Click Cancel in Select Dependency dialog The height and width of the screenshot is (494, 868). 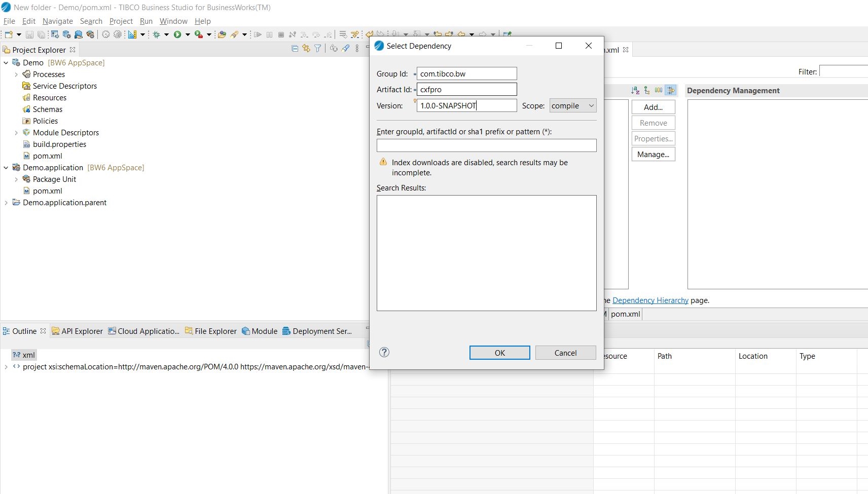pyautogui.click(x=566, y=353)
